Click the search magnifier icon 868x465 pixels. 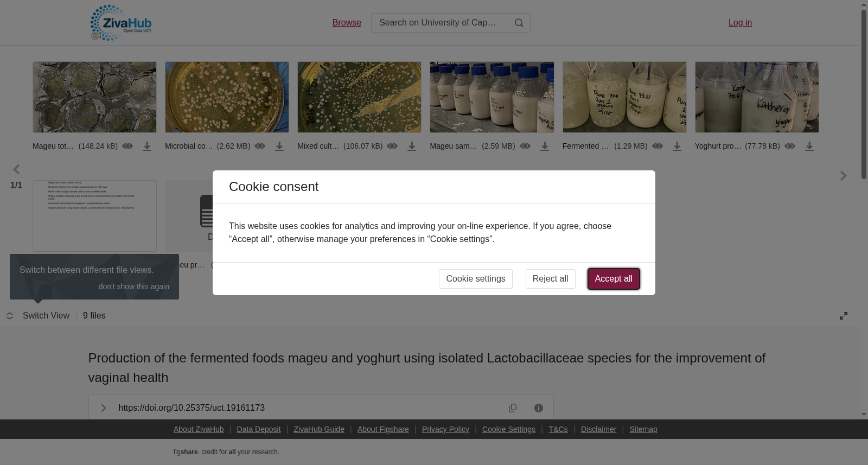pyautogui.click(x=519, y=23)
